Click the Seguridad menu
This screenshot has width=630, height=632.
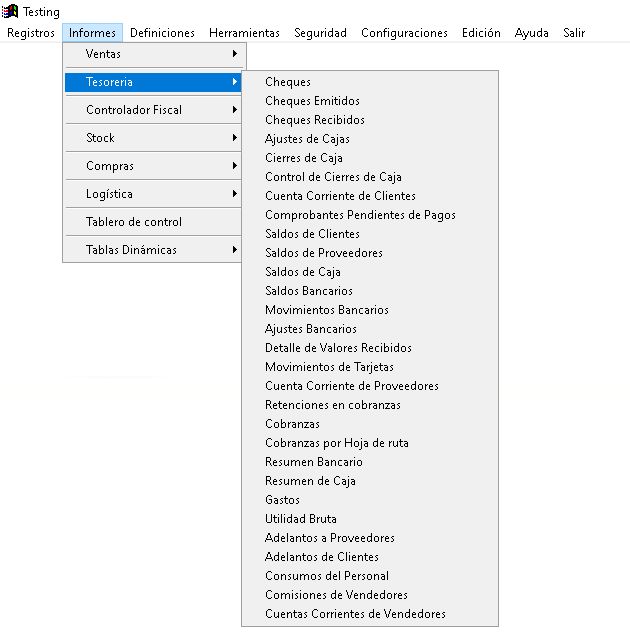click(x=320, y=33)
